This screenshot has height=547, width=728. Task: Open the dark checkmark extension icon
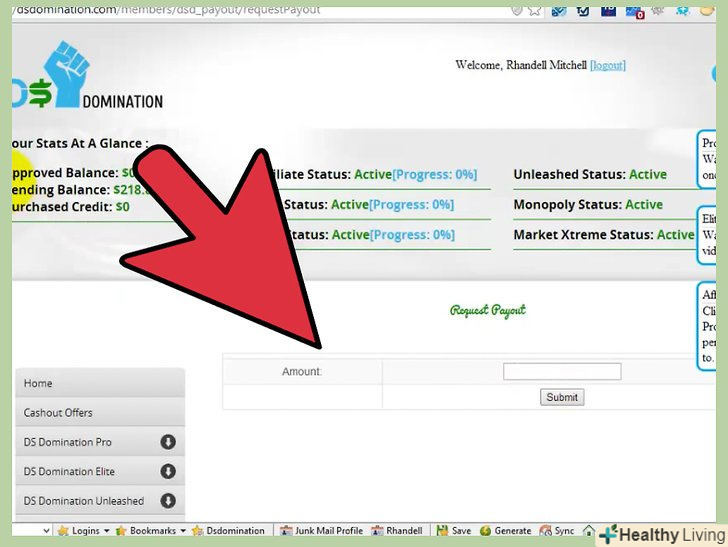click(x=583, y=11)
